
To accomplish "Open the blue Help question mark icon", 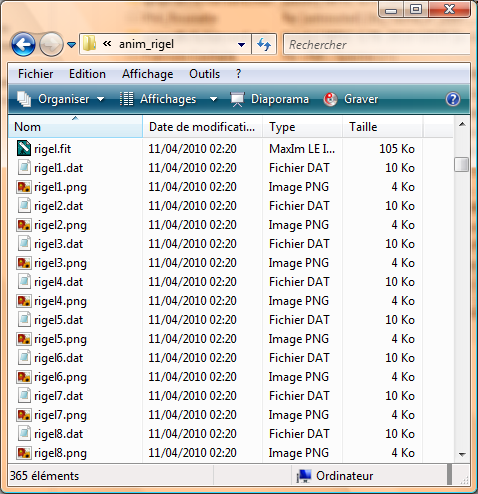I will [453, 99].
